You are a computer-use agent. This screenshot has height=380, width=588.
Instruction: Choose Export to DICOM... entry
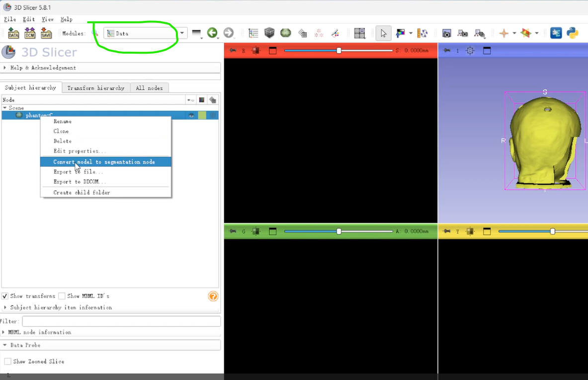coord(106,181)
